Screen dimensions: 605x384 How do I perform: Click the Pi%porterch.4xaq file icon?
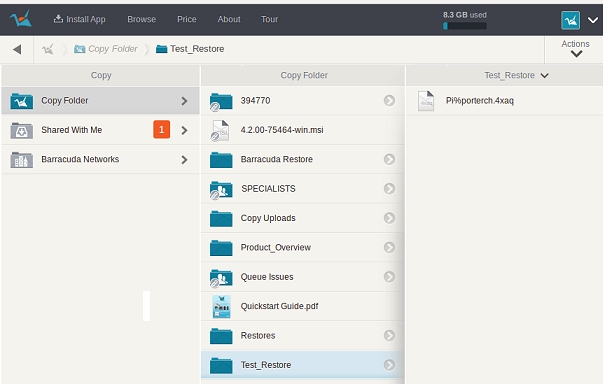tap(426, 101)
